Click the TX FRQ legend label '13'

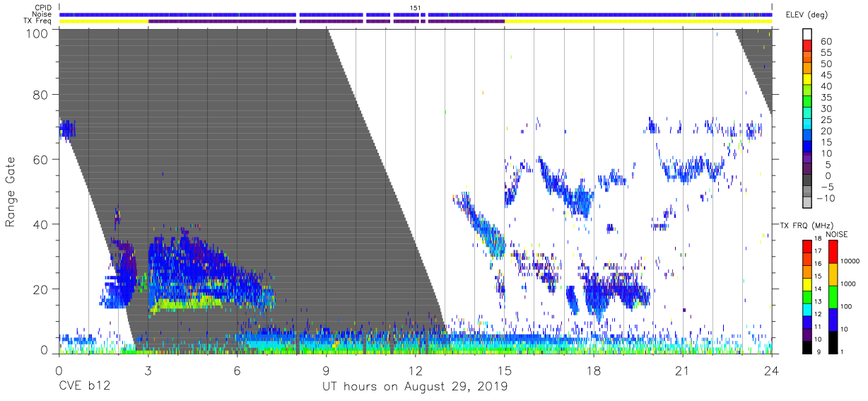pos(819,301)
